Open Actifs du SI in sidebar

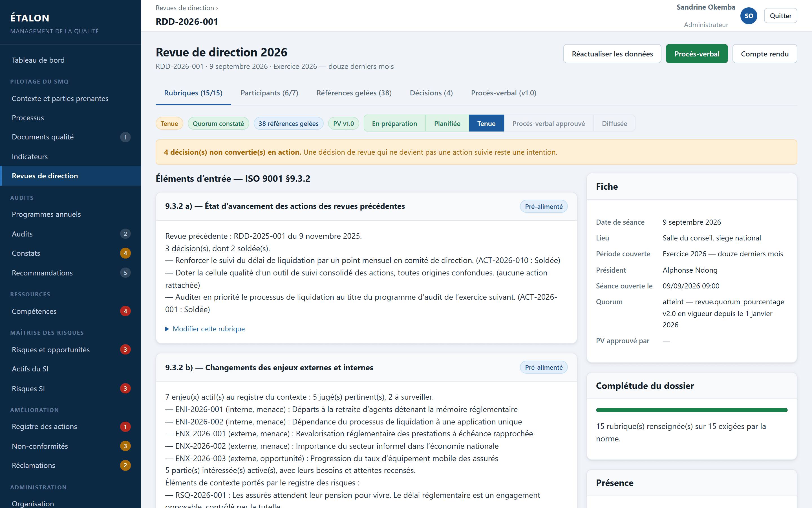[x=70, y=369]
